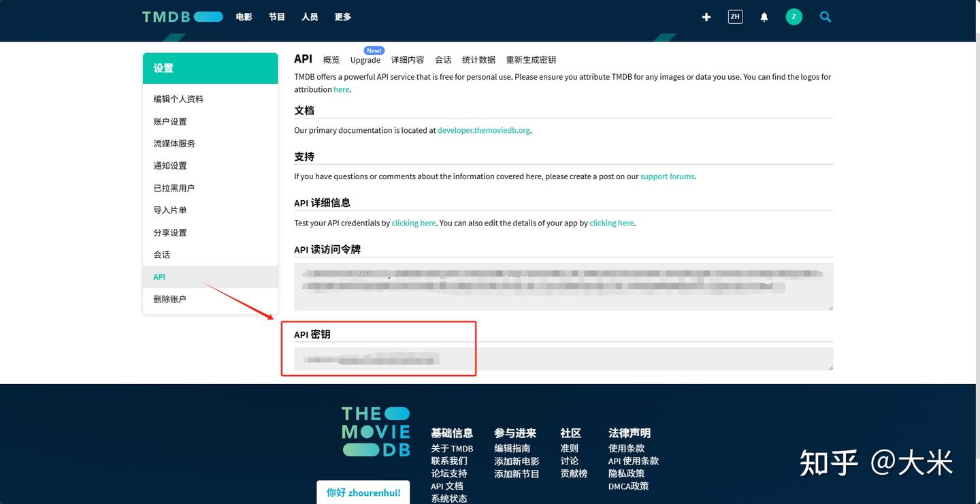980x504 pixels.
Task: Click the search magnifier icon
Action: click(825, 16)
